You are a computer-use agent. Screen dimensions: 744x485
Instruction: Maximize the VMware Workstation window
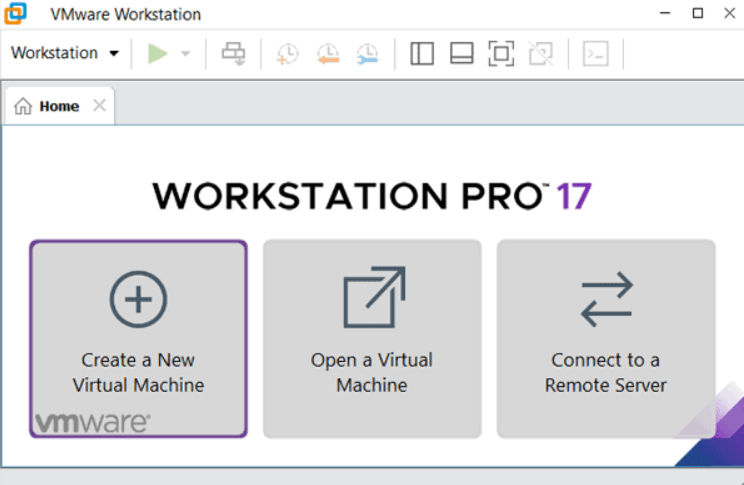point(698,13)
